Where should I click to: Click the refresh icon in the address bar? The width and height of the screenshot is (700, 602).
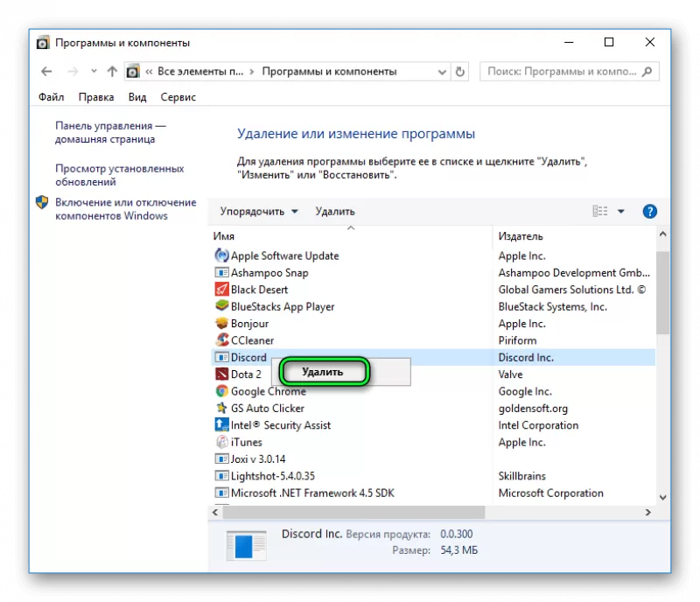point(460,72)
